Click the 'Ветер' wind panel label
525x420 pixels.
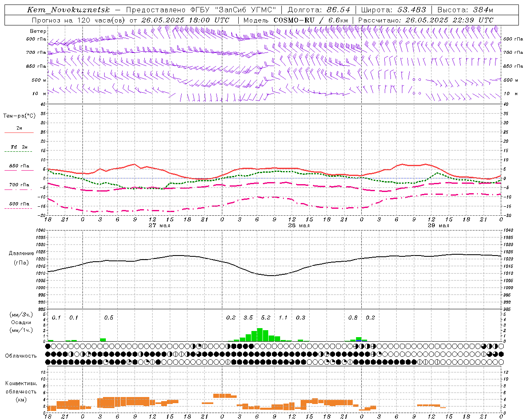tap(38, 31)
